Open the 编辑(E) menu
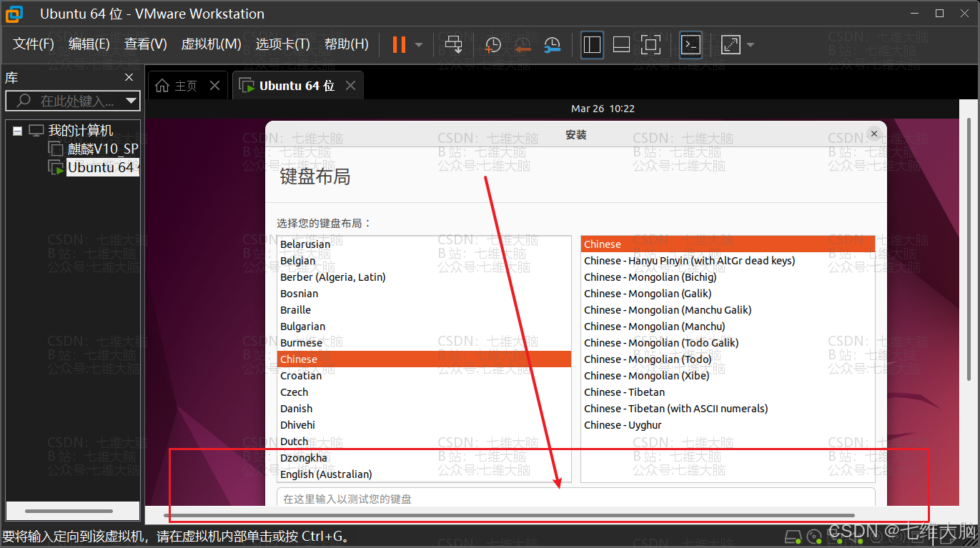Viewport: 980px width, 548px height. (89, 44)
